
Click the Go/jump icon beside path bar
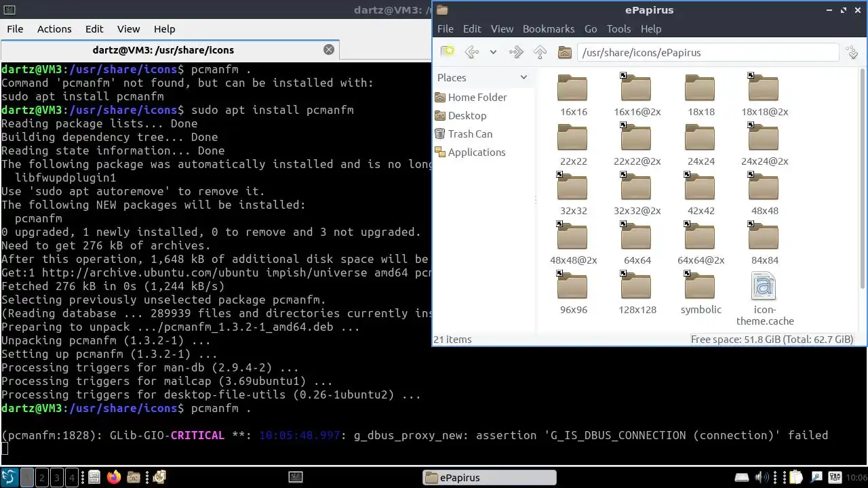click(852, 52)
